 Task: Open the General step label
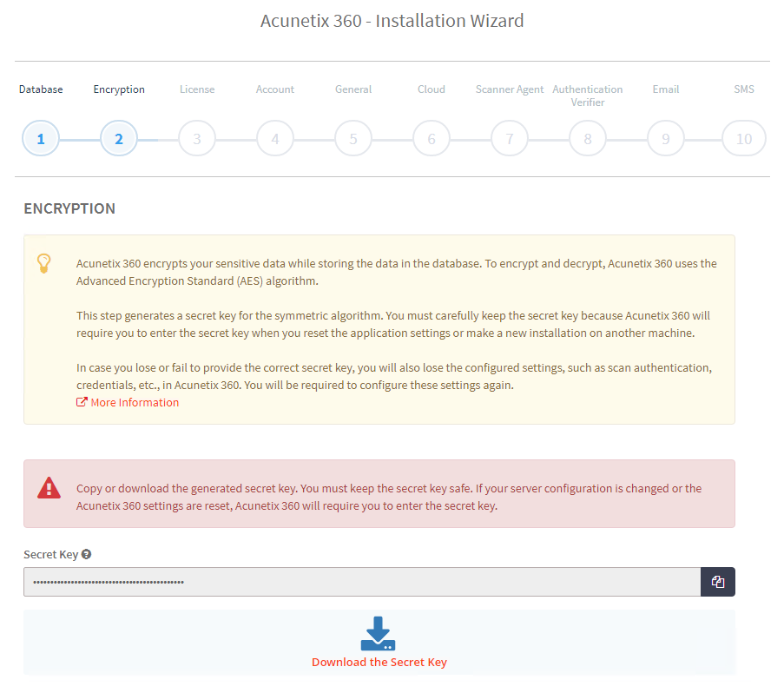353,89
